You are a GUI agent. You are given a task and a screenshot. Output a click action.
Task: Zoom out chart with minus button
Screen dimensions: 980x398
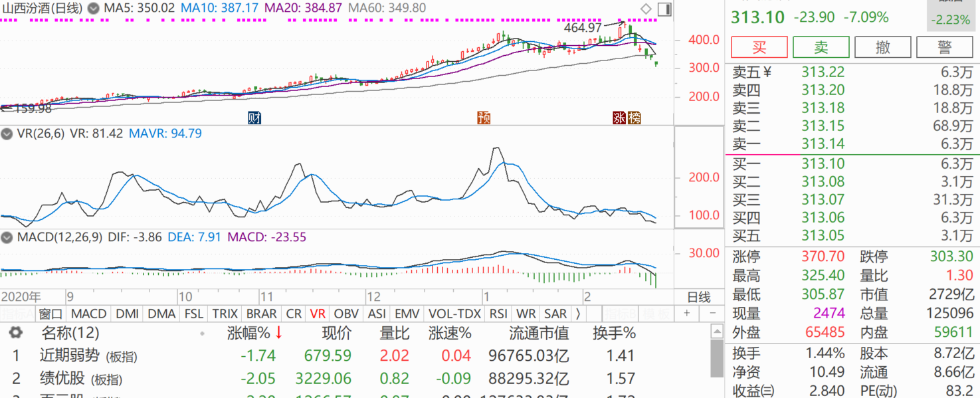[x=712, y=314]
